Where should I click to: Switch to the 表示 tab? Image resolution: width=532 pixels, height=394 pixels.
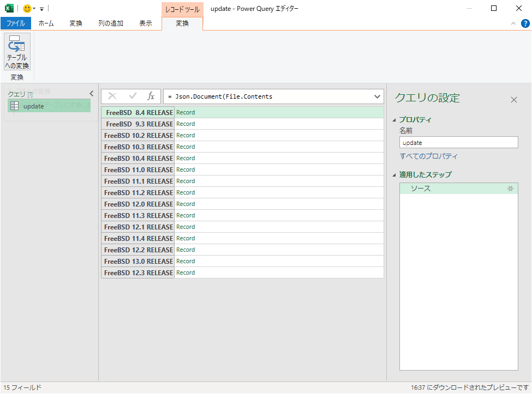pos(146,23)
